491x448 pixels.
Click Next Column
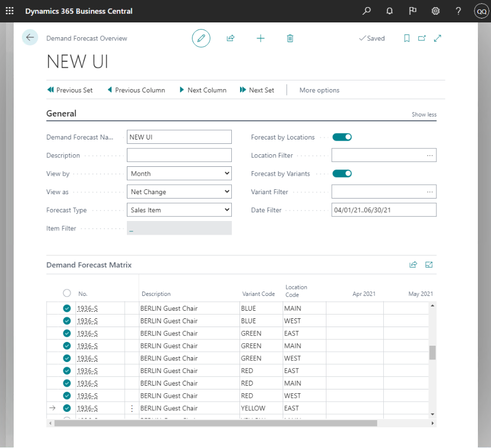tap(203, 90)
